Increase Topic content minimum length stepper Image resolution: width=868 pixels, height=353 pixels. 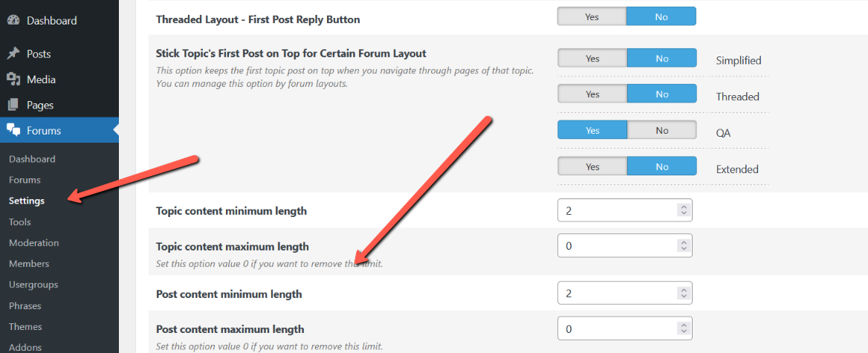point(683,207)
